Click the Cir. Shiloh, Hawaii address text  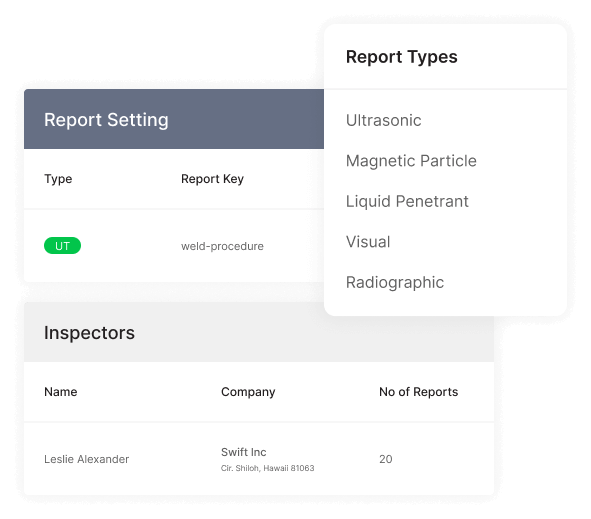[x=267, y=468]
